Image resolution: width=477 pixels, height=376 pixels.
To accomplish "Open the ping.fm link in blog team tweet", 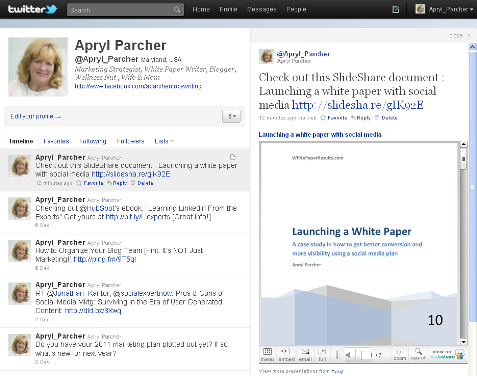I will 105,259.
